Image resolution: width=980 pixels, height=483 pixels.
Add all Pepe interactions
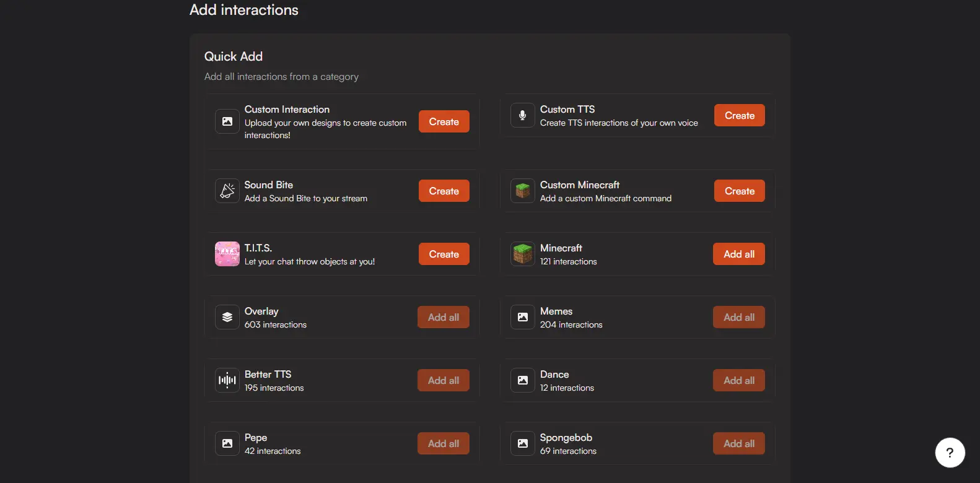click(444, 443)
